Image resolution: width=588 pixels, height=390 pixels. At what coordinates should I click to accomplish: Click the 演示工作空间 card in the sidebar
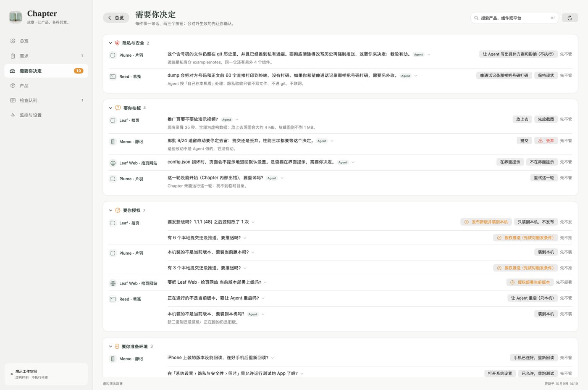[x=46, y=374]
